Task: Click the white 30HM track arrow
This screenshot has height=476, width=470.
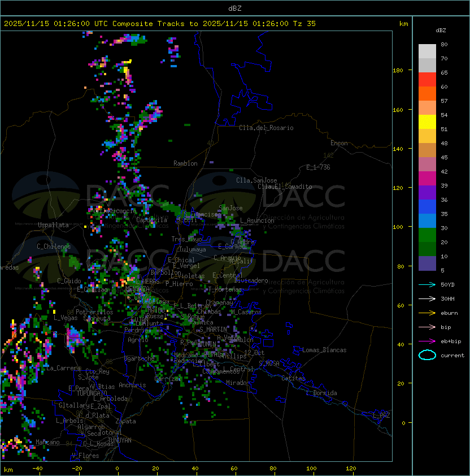Action: click(427, 298)
